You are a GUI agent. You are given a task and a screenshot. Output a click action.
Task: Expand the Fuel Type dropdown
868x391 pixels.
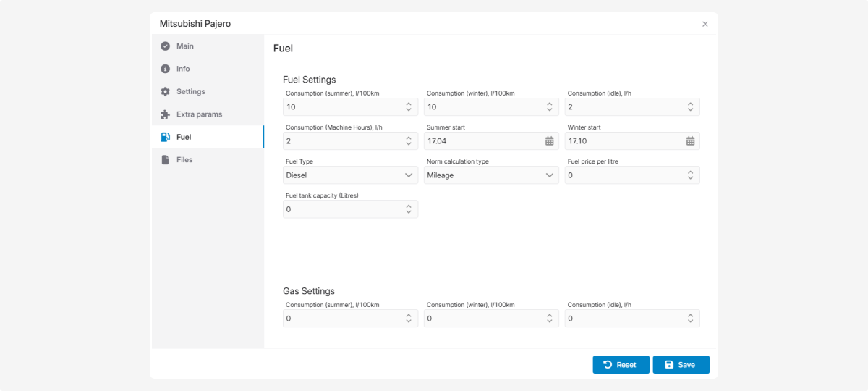408,175
